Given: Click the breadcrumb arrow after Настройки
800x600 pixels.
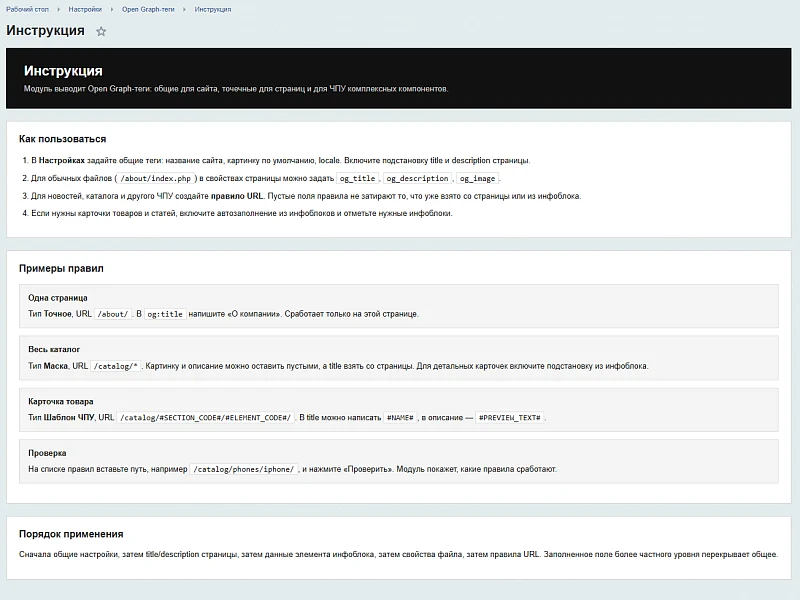Looking at the screenshot, I should (x=112, y=9).
